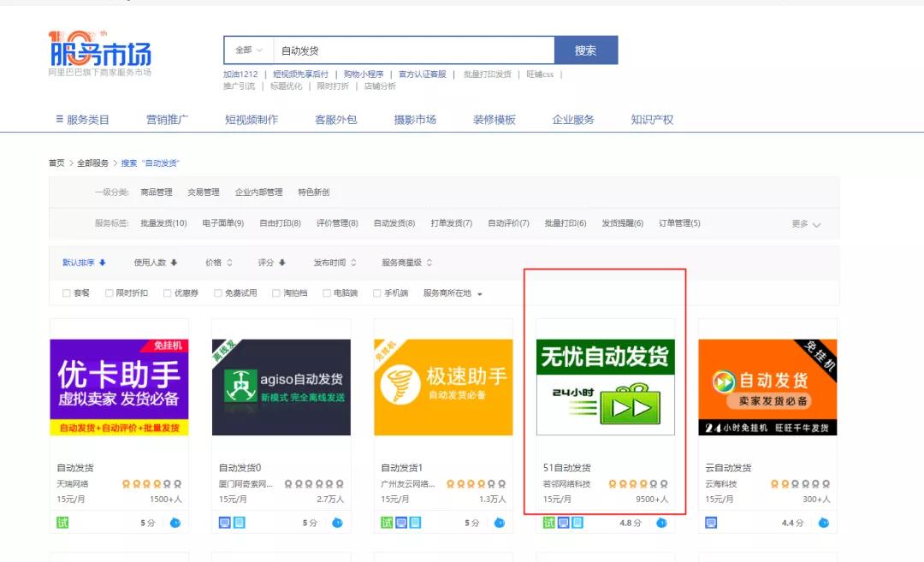
Task: Click the star rating of 天瑞网络
Action: coord(151,484)
